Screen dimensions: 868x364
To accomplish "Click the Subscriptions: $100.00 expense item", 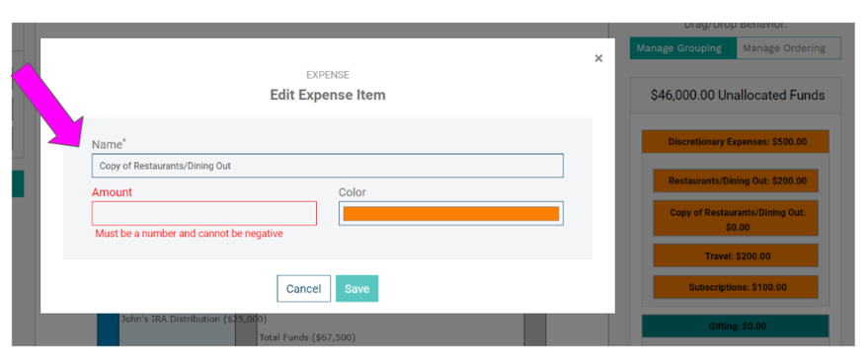I will (x=735, y=287).
